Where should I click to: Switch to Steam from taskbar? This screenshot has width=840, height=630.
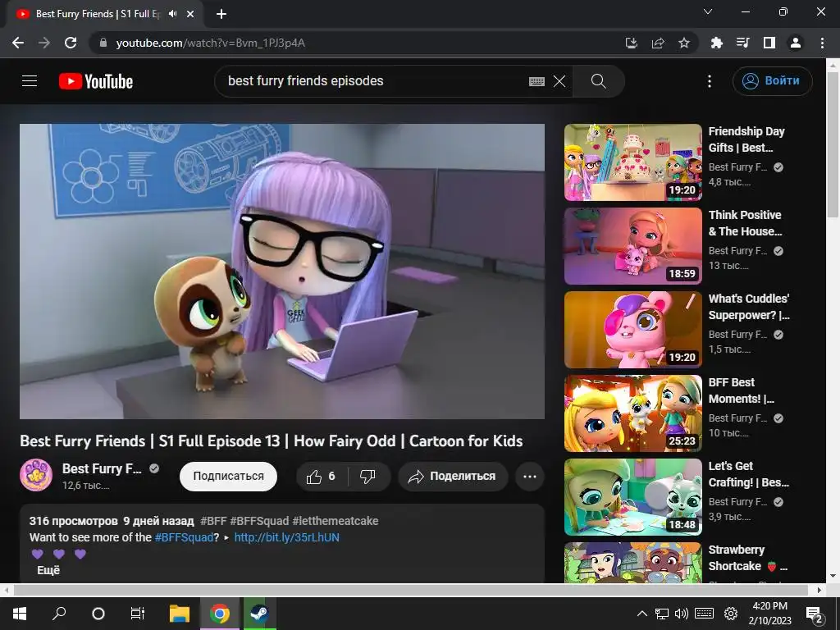tap(260, 614)
